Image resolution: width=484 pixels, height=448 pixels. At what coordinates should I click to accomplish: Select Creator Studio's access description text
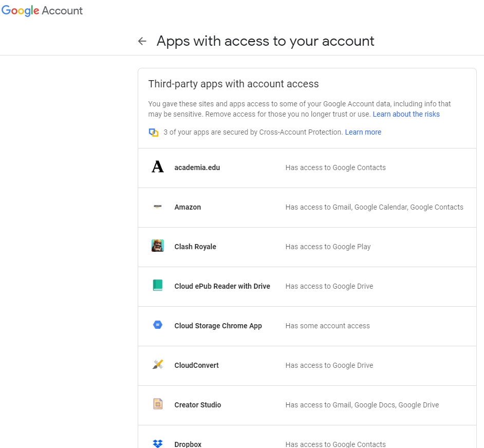362,405
